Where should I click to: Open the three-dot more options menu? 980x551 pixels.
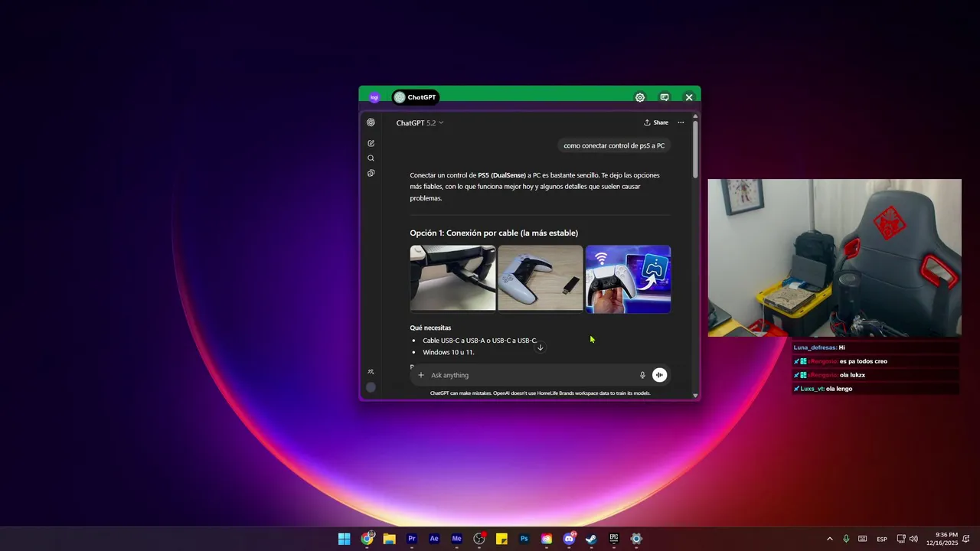[x=681, y=122]
